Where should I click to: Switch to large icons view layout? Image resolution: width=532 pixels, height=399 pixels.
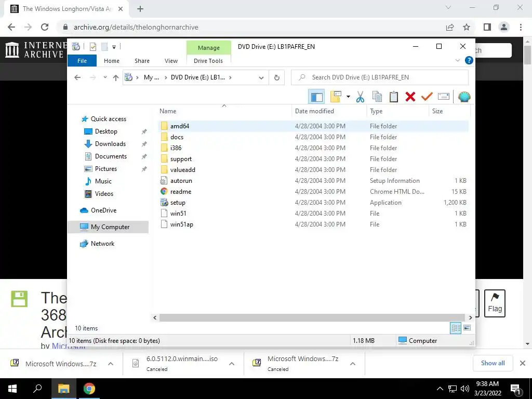pyautogui.click(x=467, y=328)
